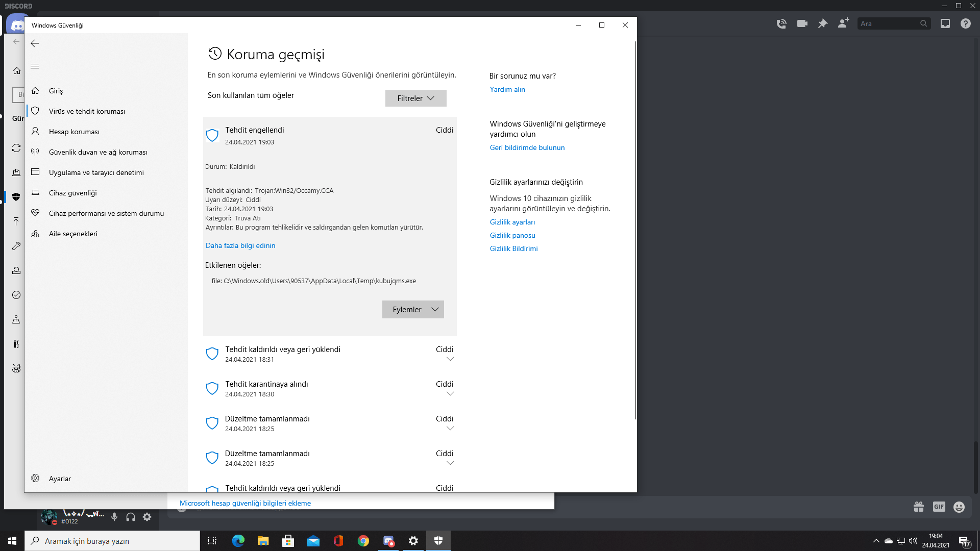Viewport: 980px width, 551px height.
Task: Open the volume control in system tray
Action: click(913, 541)
